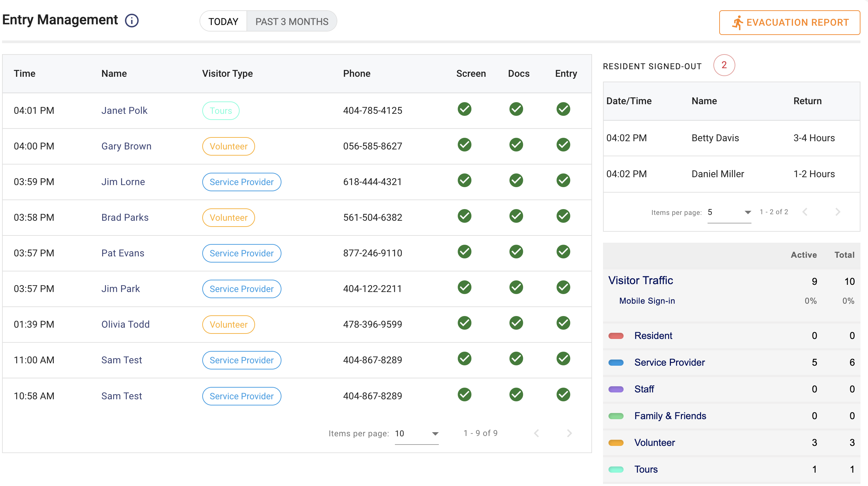Screen dimensions: 868x486
Task: Click Pat Evans' Entry checkmark icon
Action: tap(563, 252)
